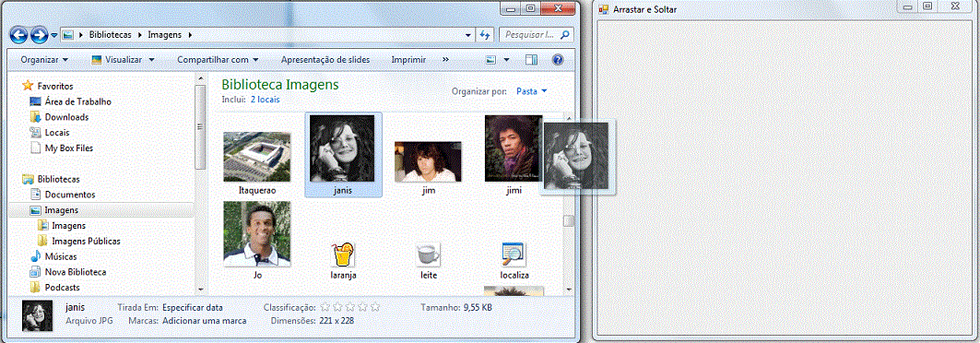
Task: Click the search magnifier icon
Action: pos(565,35)
